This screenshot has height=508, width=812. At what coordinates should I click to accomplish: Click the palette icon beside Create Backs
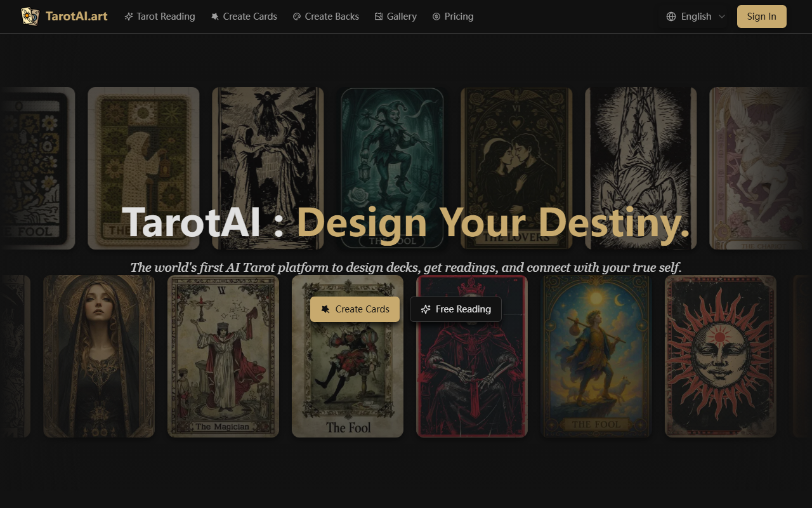coord(297,17)
